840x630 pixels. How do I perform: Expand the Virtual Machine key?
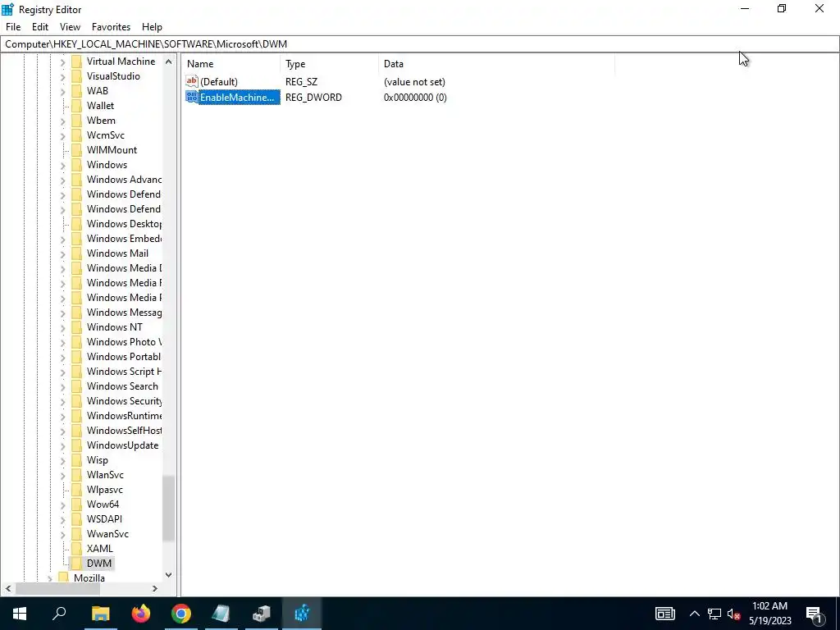(x=62, y=62)
